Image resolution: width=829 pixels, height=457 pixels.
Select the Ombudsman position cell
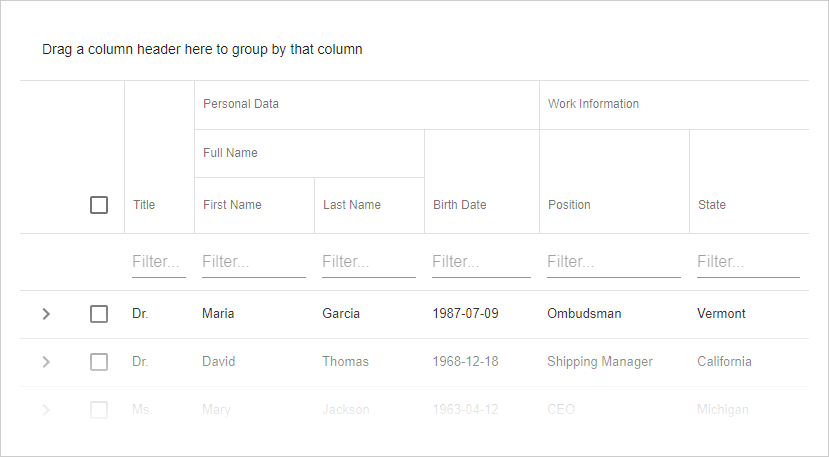584,314
